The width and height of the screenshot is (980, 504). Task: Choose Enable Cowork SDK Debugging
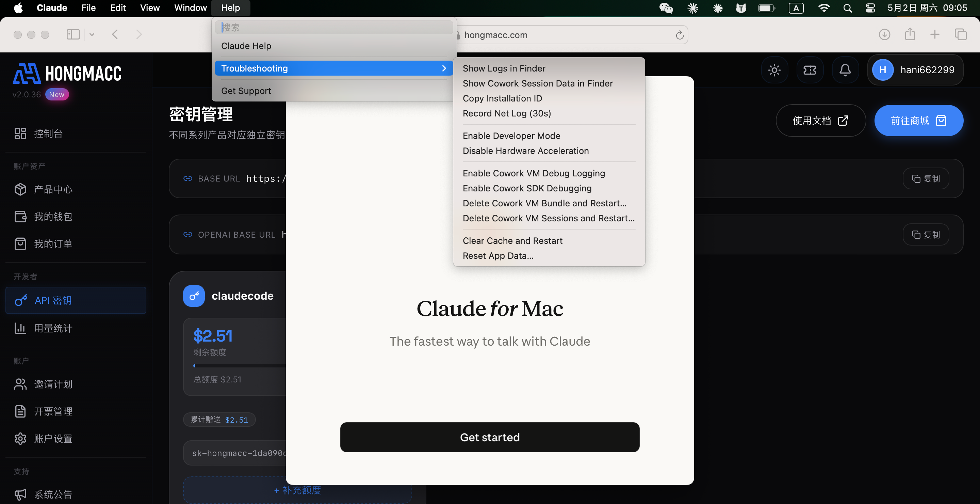click(x=549, y=188)
